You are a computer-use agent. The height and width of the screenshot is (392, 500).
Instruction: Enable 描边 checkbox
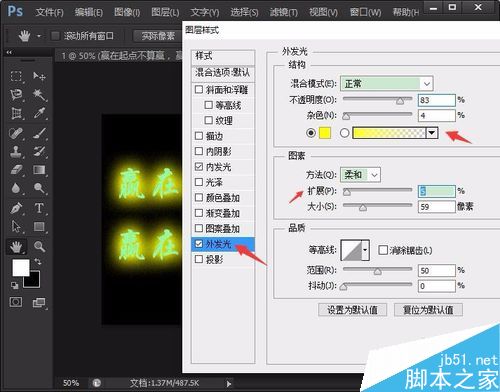199,136
